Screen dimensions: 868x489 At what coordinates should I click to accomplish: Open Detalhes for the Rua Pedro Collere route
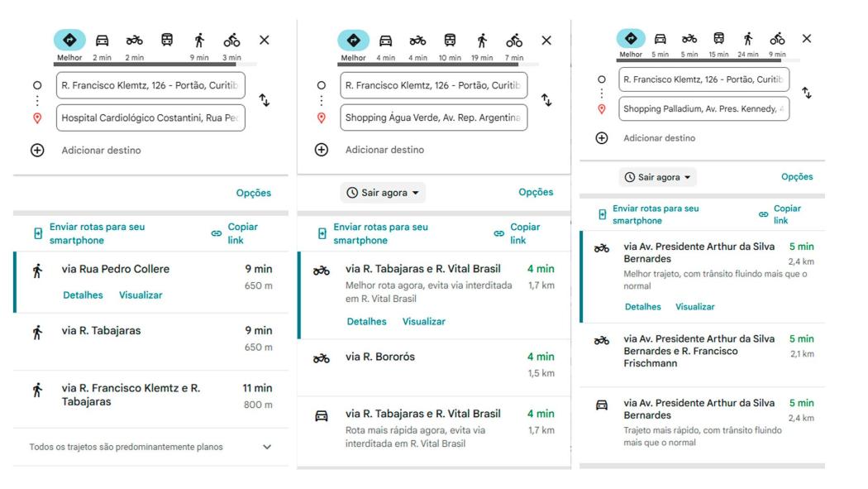tap(83, 295)
